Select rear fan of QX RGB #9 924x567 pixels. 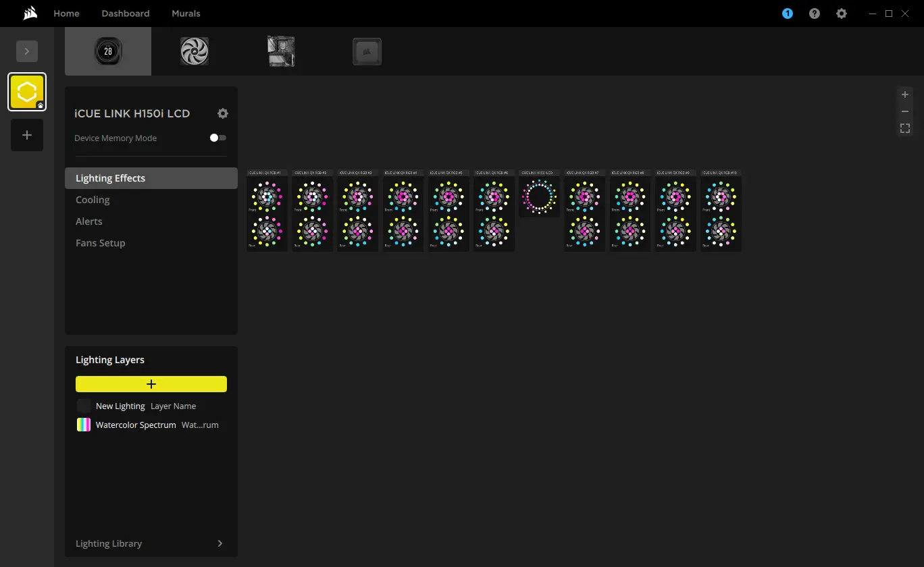675,232
